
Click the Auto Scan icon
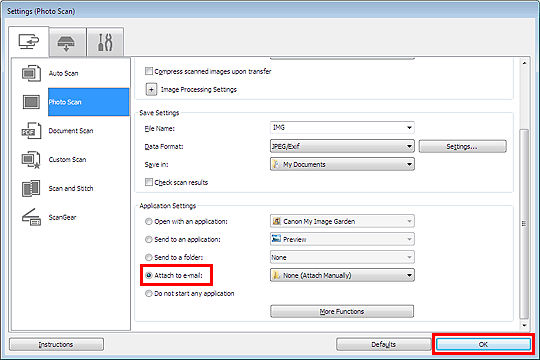click(31, 73)
